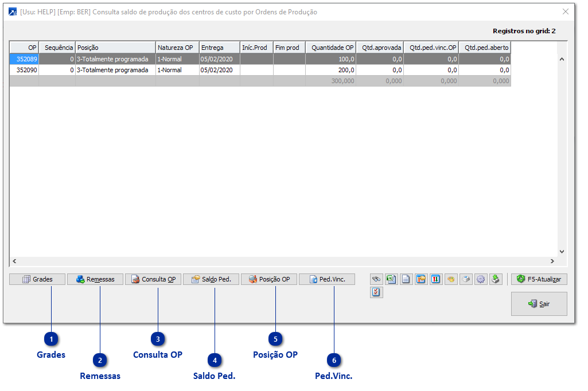Open the Grades button
The height and width of the screenshot is (391, 588).
point(37,279)
